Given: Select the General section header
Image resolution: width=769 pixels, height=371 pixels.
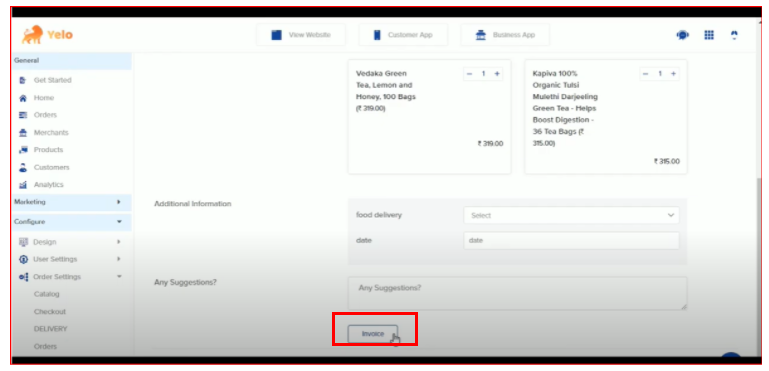Looking at the screenshot, I should 72,61.
